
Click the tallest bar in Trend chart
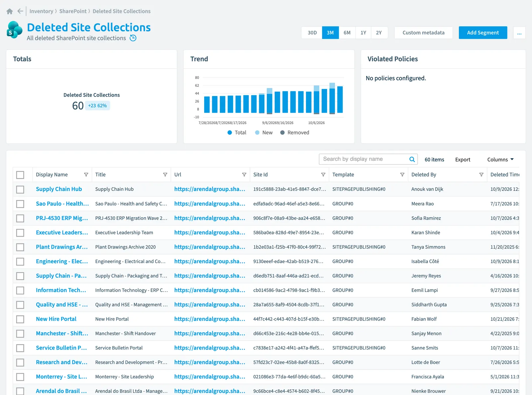click(332, 98)
